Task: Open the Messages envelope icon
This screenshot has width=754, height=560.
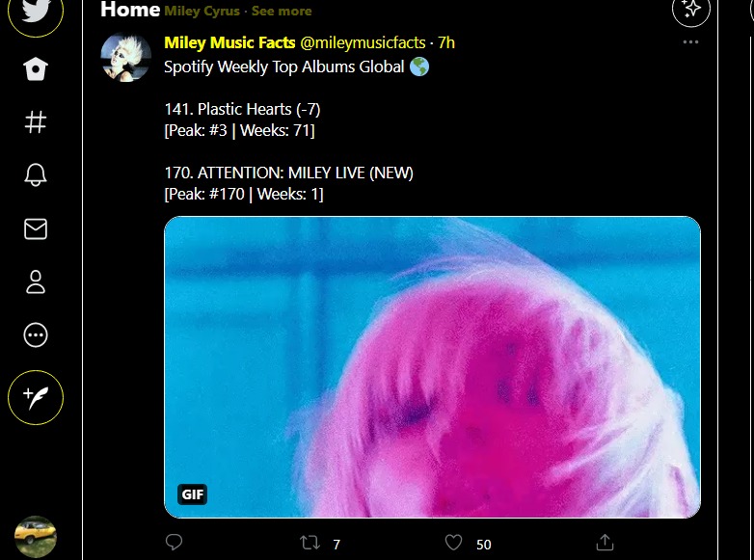Action: tap(36, 228)
